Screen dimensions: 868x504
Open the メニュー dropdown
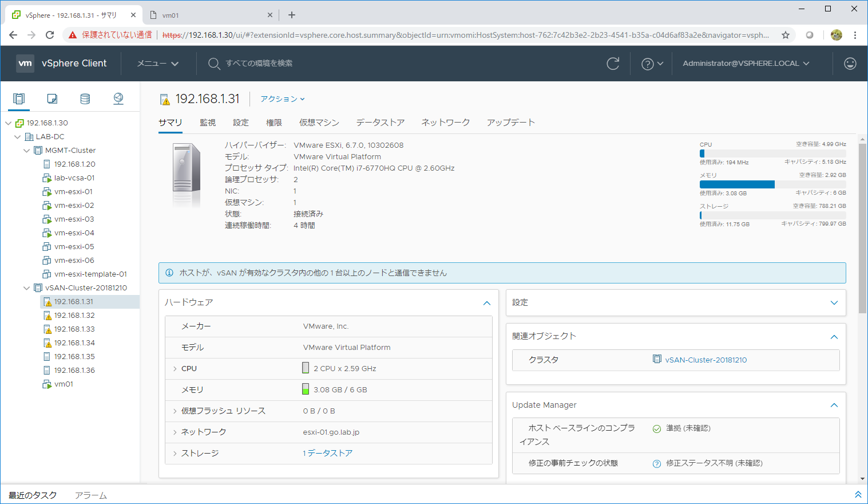(158, 64)
